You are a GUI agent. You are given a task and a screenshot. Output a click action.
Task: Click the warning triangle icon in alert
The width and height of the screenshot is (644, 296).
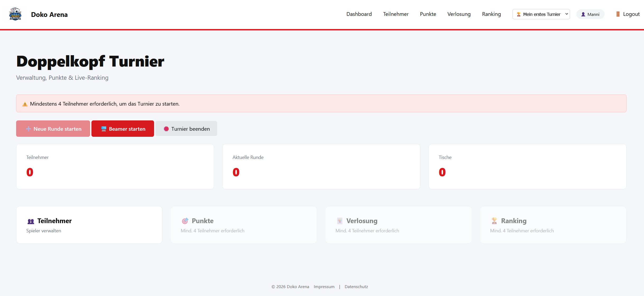click(x=25, y=104)
